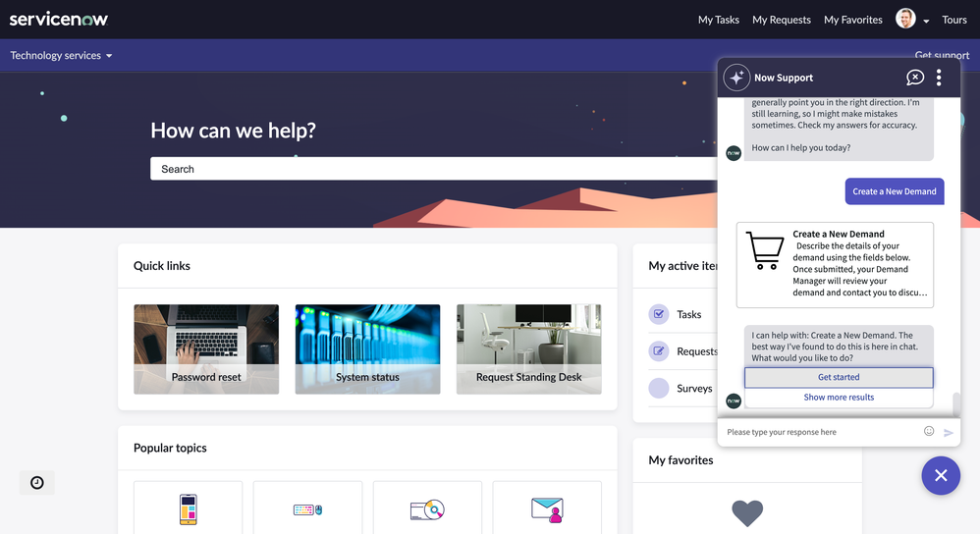Click the chat panel scrollbar
The width and height of the screenshot is (980, 534).
point(955,404)
